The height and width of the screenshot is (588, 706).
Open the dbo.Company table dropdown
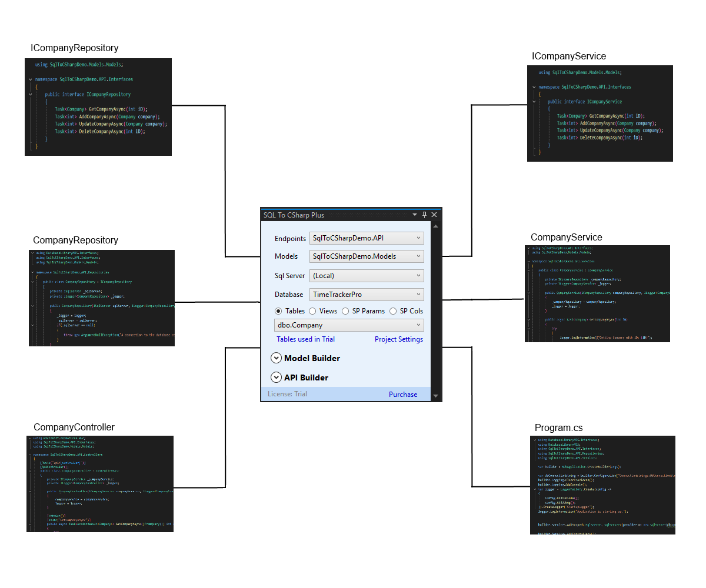coord(349,325)
